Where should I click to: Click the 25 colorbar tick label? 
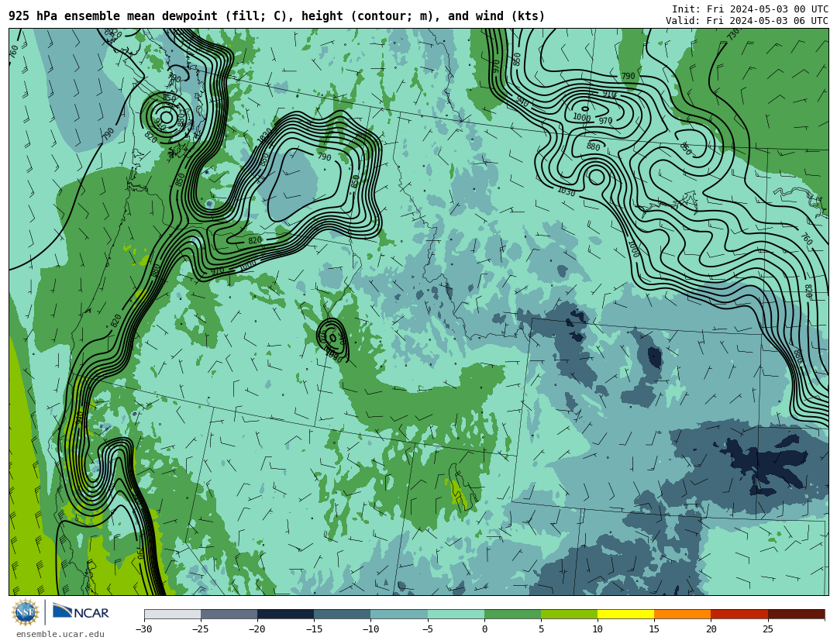(x=767, y=629)
